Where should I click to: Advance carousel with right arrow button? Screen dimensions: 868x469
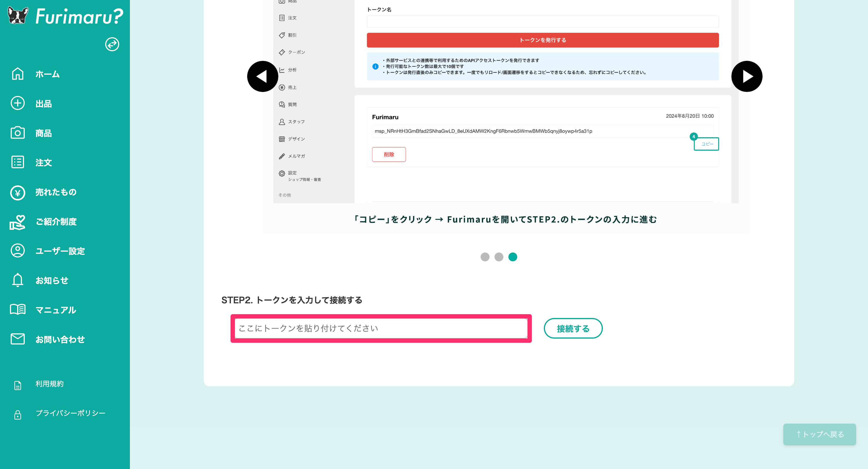746,76
